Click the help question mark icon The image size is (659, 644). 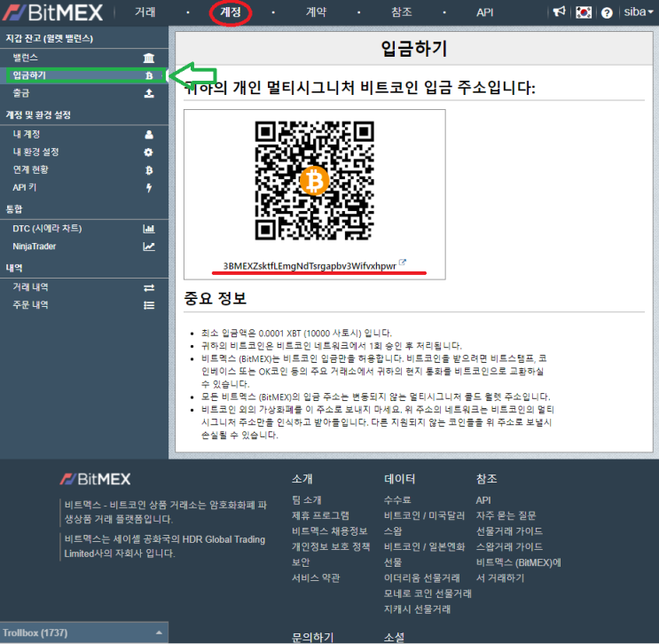tap(607, 13)
